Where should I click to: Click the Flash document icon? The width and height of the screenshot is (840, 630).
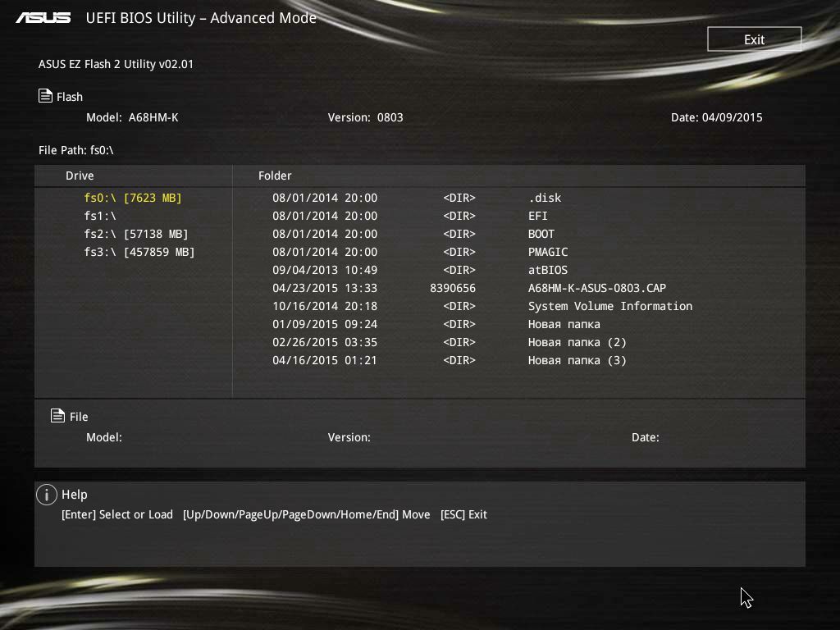(x=46, y=96)
